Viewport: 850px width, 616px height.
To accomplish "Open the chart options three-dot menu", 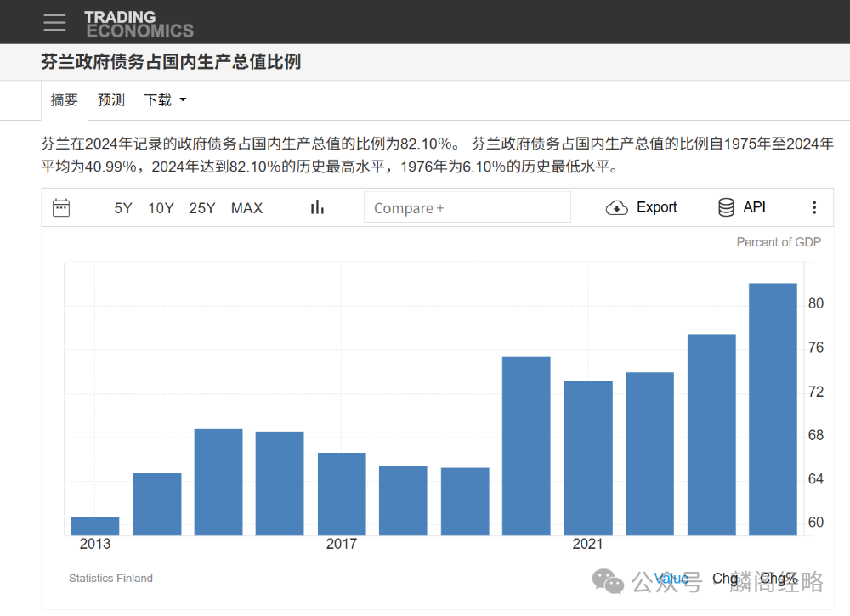I will tap(814, 206).
